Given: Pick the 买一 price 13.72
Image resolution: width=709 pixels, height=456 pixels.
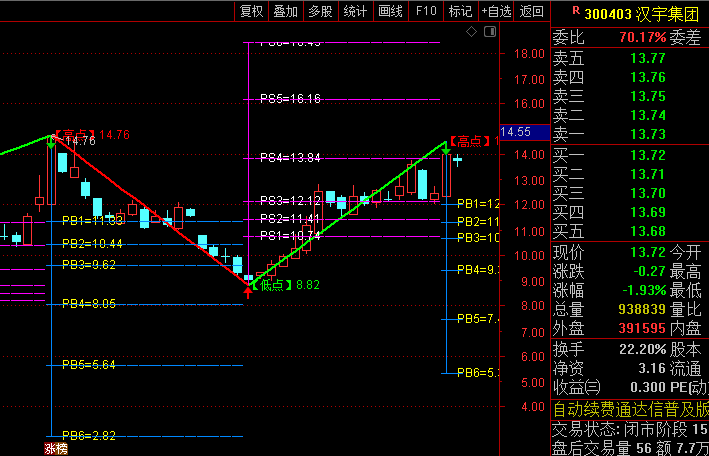Looking at the screenshot, I should pos(648,155).
